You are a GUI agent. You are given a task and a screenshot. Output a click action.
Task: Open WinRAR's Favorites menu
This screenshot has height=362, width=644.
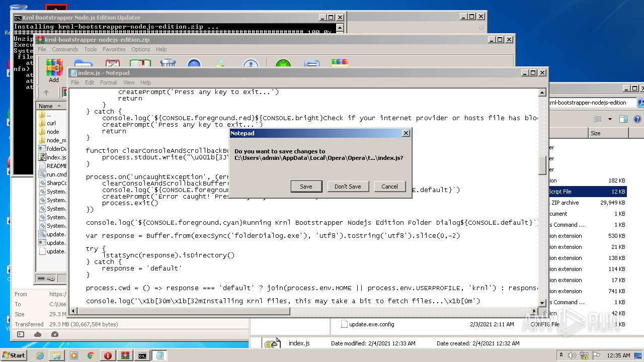click(x=114, y=49)
